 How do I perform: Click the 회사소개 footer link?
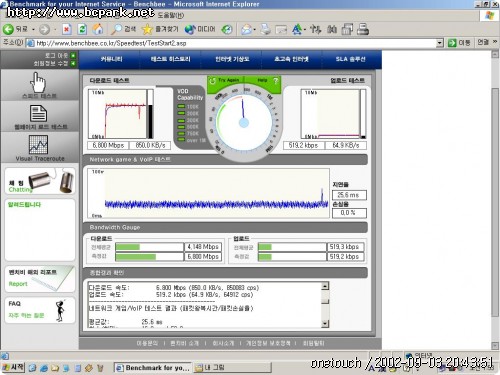[x=223, y=343]
